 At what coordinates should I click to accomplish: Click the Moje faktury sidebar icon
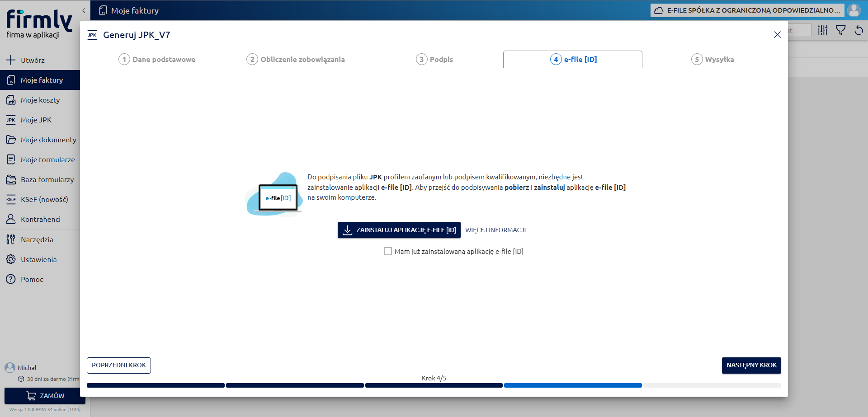pos(11,80)
